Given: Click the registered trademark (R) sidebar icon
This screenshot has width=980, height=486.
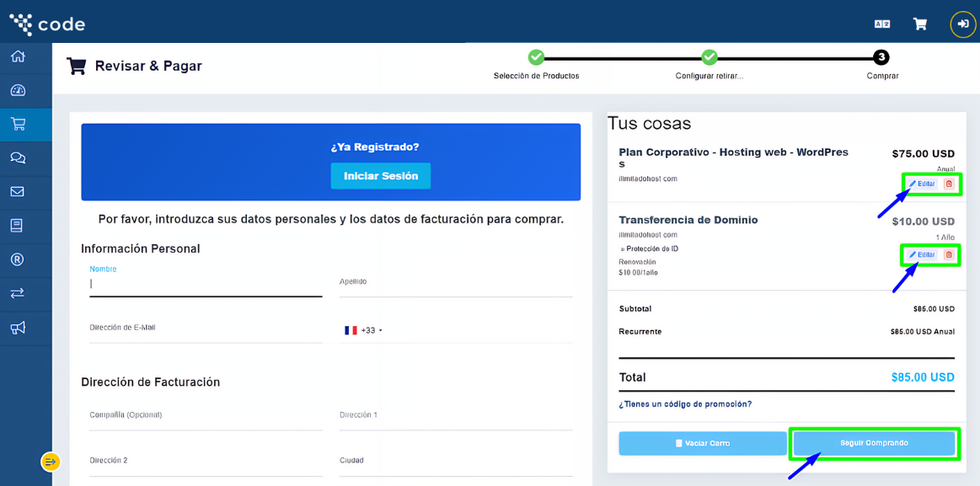Looking at the screenshot, I should (18, 259).
